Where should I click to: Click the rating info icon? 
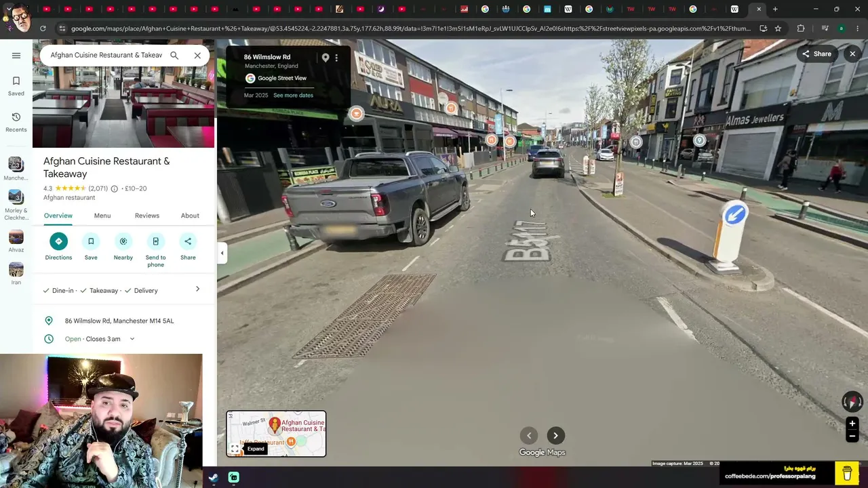pyautogui.click(x=114, y=188)
